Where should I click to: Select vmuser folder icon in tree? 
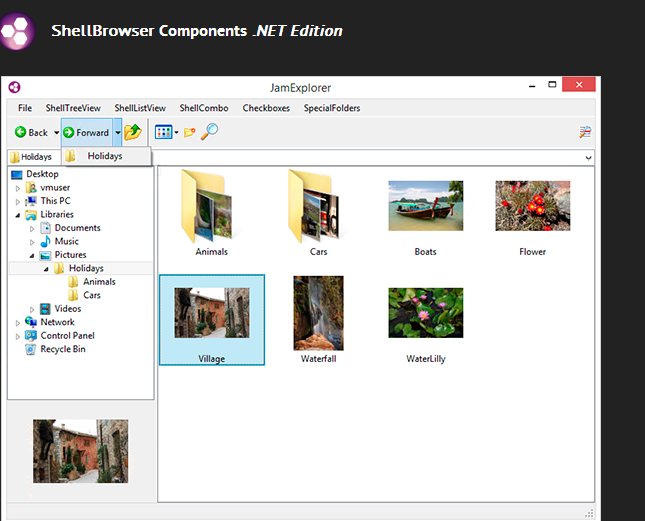click(x=31, y=188)
